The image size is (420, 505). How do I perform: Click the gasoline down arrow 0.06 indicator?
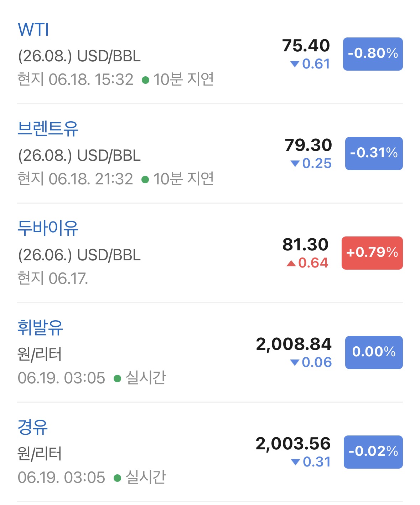click(311, 363)
